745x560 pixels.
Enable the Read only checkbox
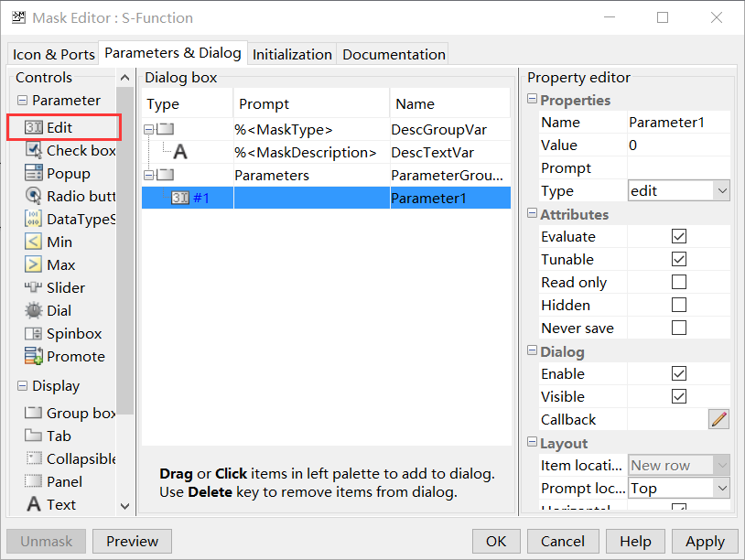[x=678, y=282]
